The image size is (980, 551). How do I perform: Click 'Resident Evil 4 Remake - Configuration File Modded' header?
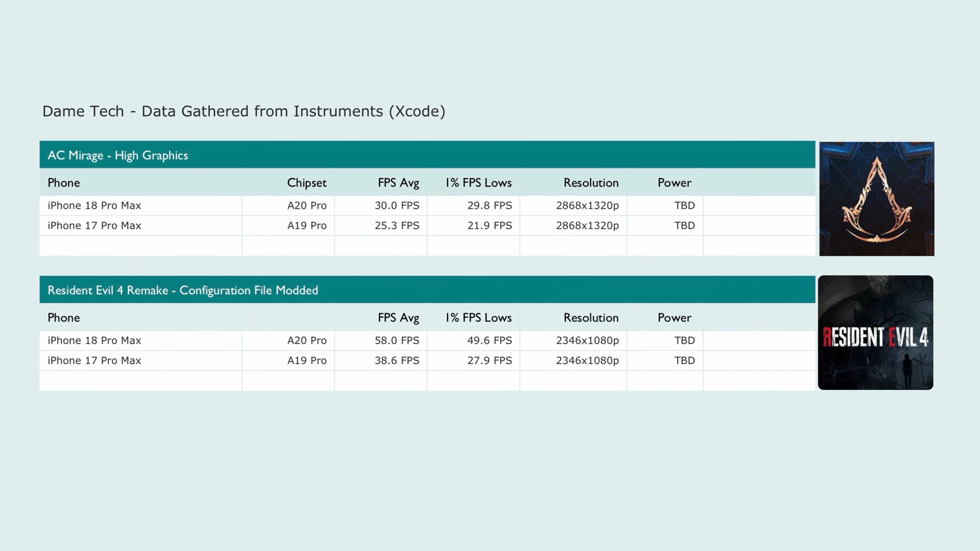click(427, 290)
